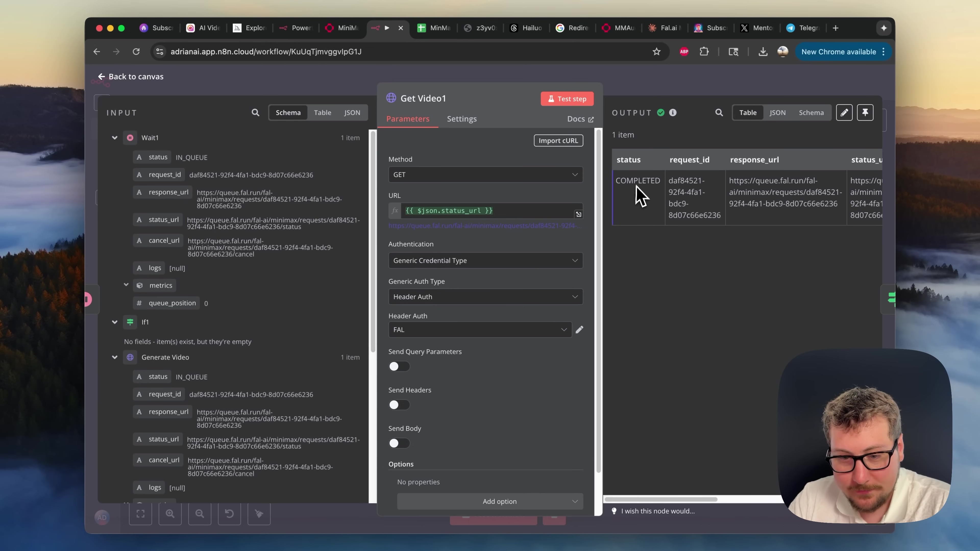Click Import cURL button
This screenshot has height=551, width=980.
(558, 141)
